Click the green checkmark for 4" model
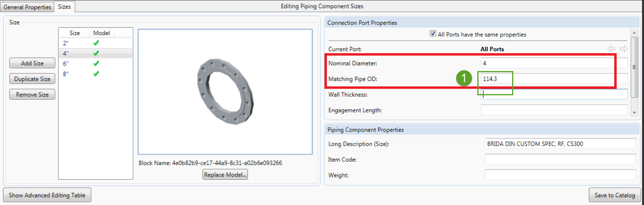Screen dimensions: 644x205 point(96,53)
